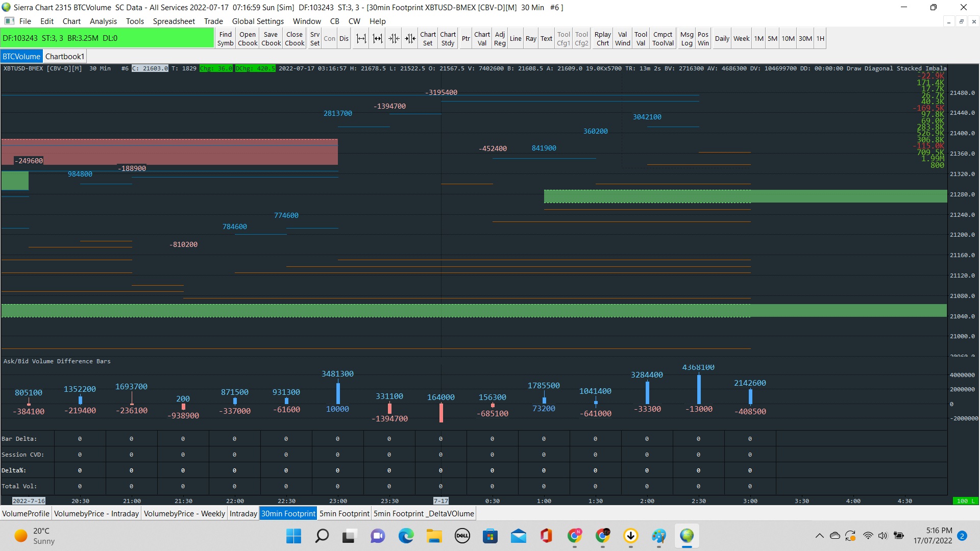Open the Global Settings menu
The image size is (980, 551).
(258, 21)
